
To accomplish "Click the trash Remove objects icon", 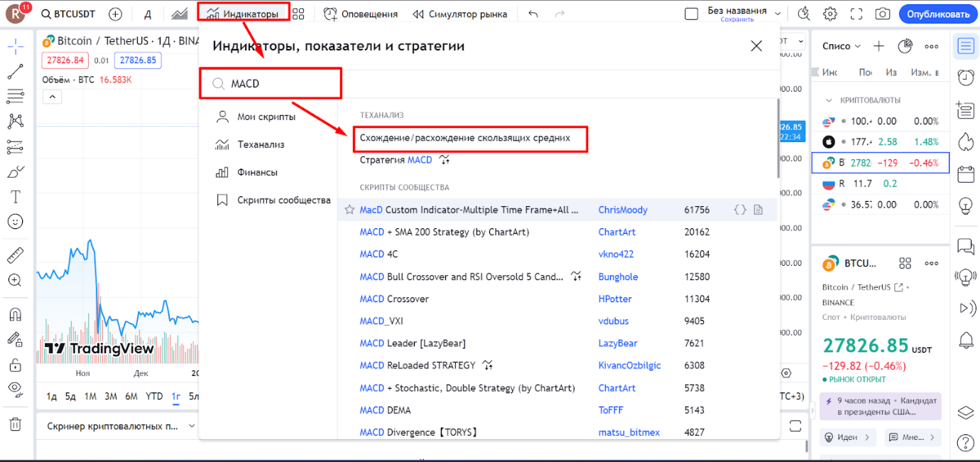I will pos(15,424).
